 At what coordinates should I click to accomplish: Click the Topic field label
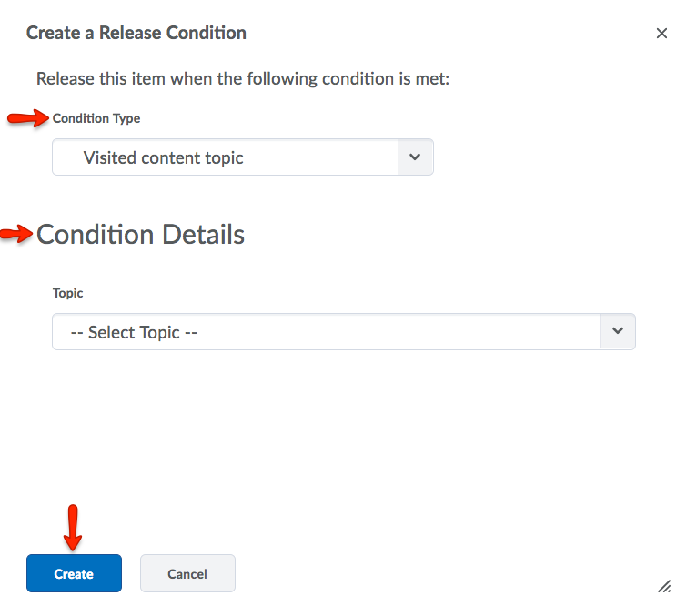click(x=68, y=293)
